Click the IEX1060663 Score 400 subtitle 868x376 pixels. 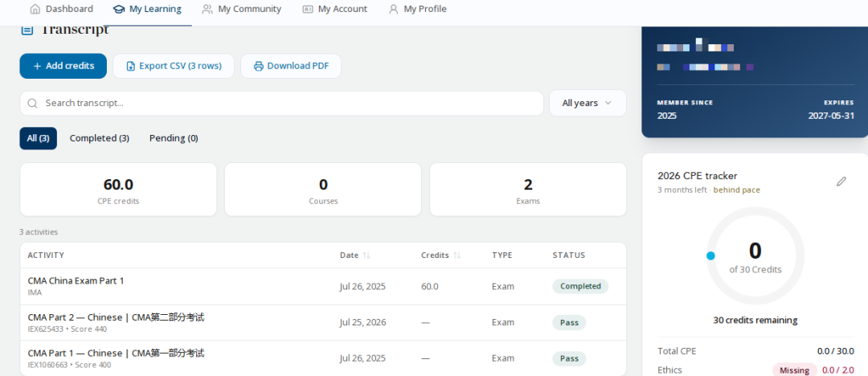69,365
